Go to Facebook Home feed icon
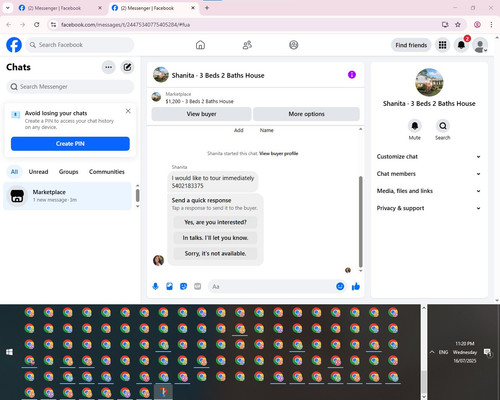 (x=200, y=45)
